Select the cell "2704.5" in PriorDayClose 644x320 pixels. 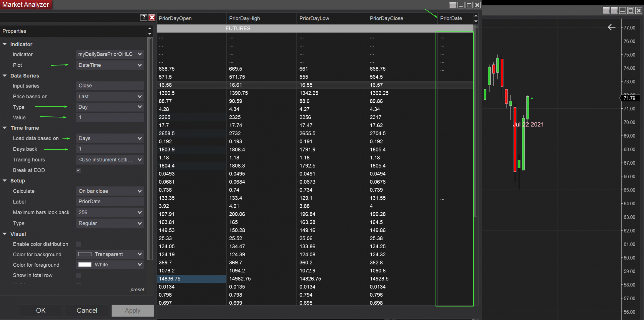coord(402,134)
